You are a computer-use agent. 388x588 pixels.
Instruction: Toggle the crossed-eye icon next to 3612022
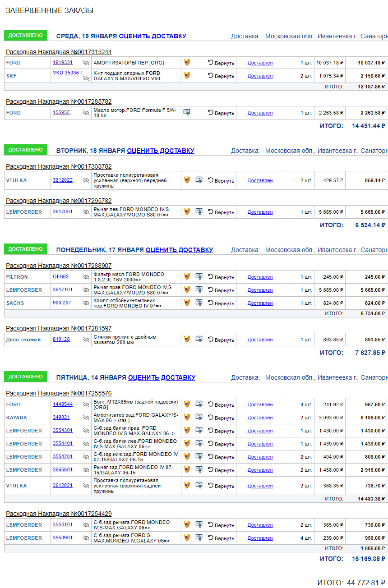(86, 180)
